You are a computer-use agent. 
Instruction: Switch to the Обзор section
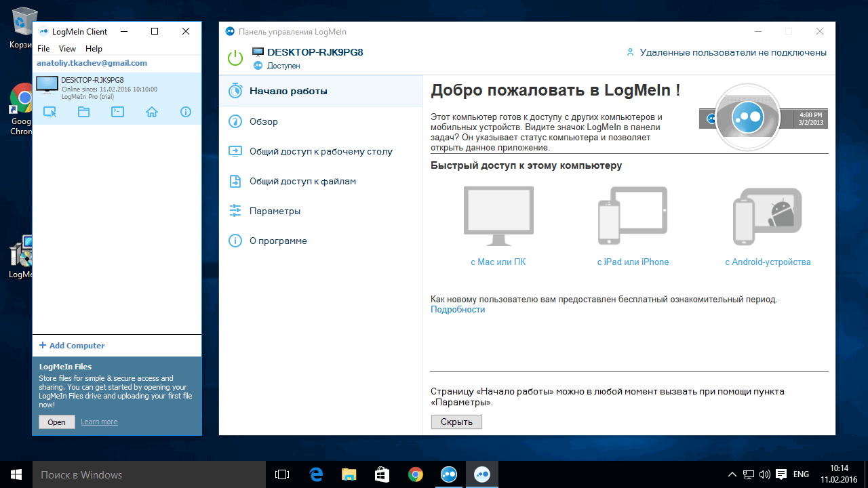[x=321, y=121]
